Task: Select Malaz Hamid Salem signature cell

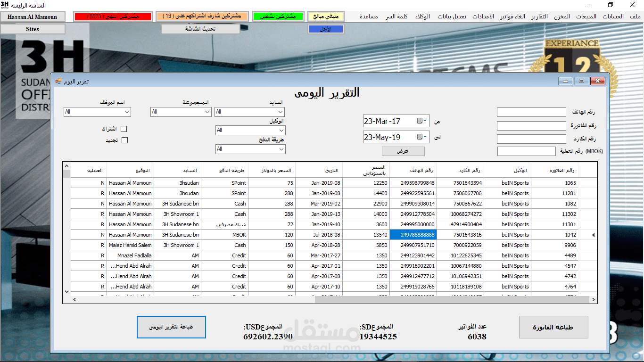Action: [x=130, y=245]
